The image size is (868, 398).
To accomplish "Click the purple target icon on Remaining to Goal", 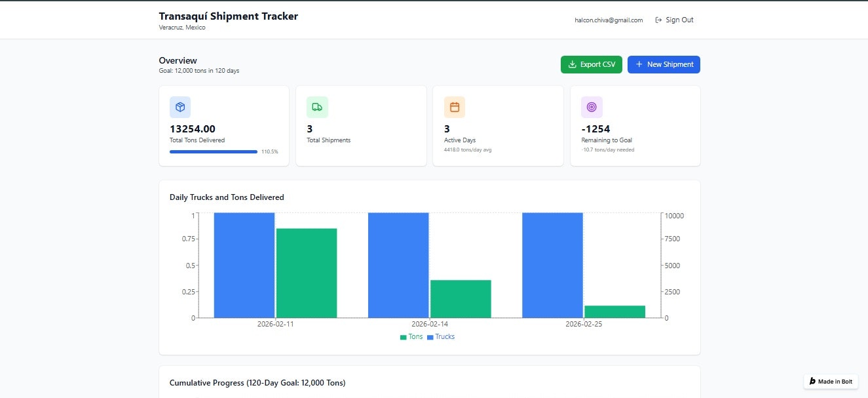I will [592, 107].
